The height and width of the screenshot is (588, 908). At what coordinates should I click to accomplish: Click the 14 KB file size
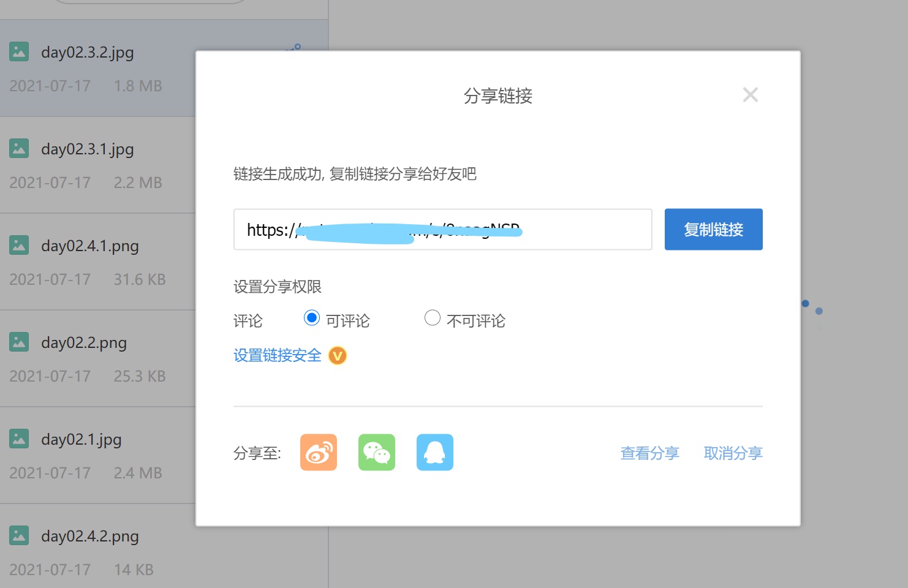point(134,570)
